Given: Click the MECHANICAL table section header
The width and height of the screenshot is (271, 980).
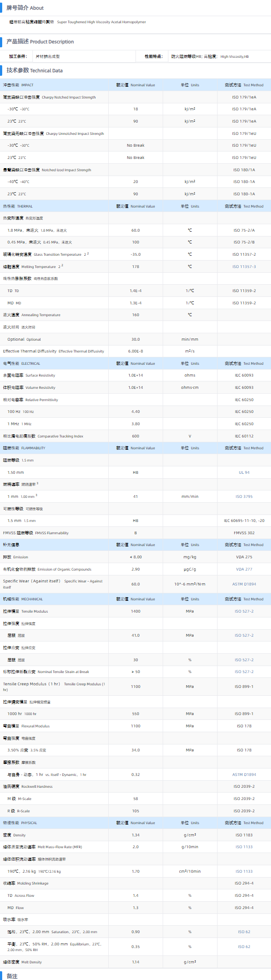Looking at the screenshot, I should coord(23,599).
